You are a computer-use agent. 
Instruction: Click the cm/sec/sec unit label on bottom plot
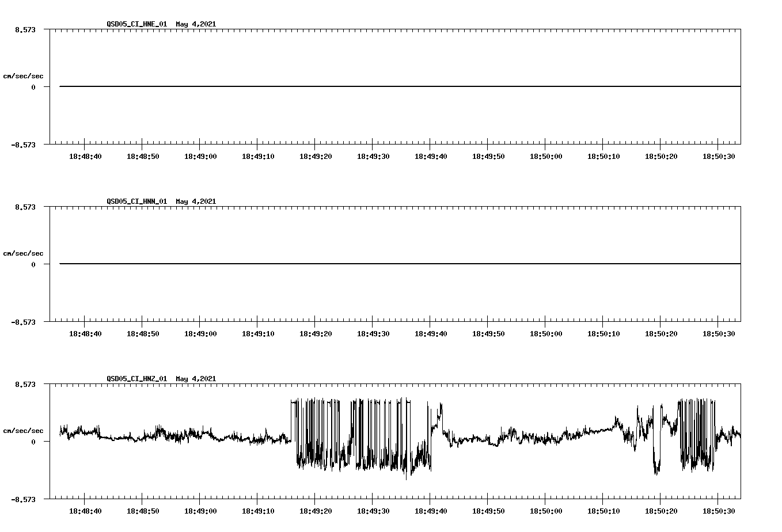(24, 430)
